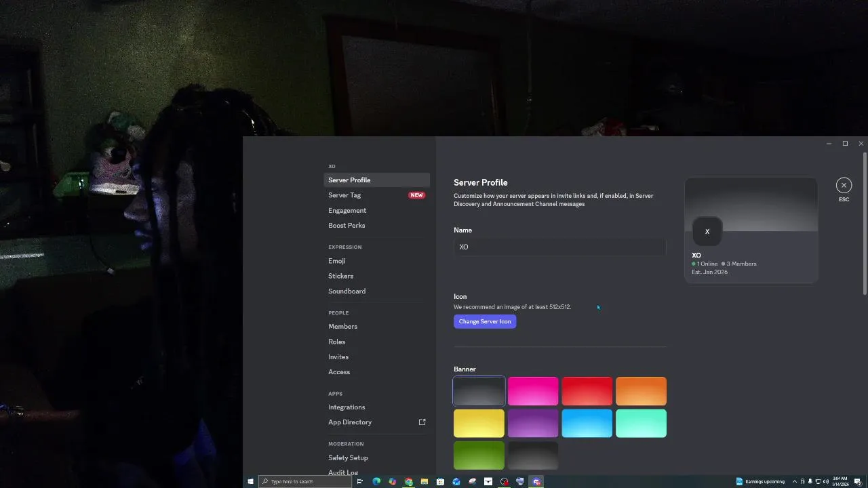Open Outlook mail from taskbar
The image size is (868, 488).
coord(456,481)
